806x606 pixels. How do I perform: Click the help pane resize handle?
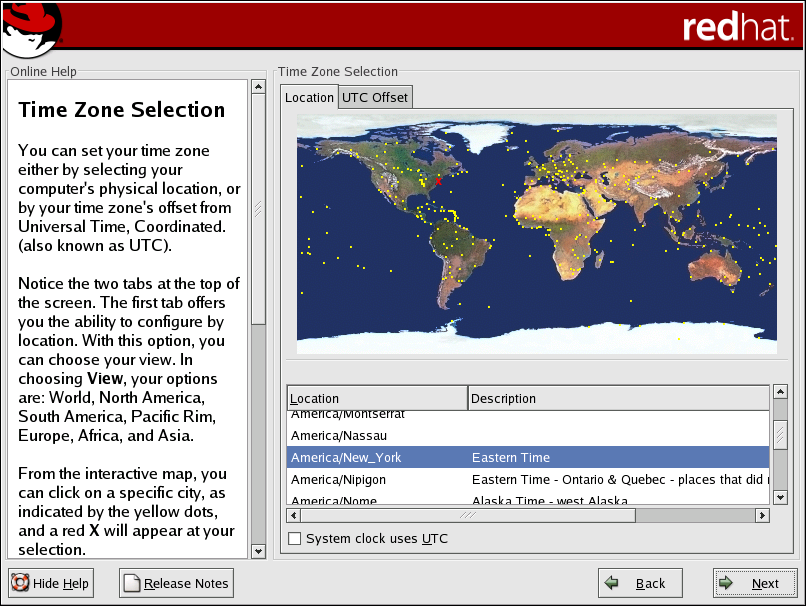(x=258, y=209)
